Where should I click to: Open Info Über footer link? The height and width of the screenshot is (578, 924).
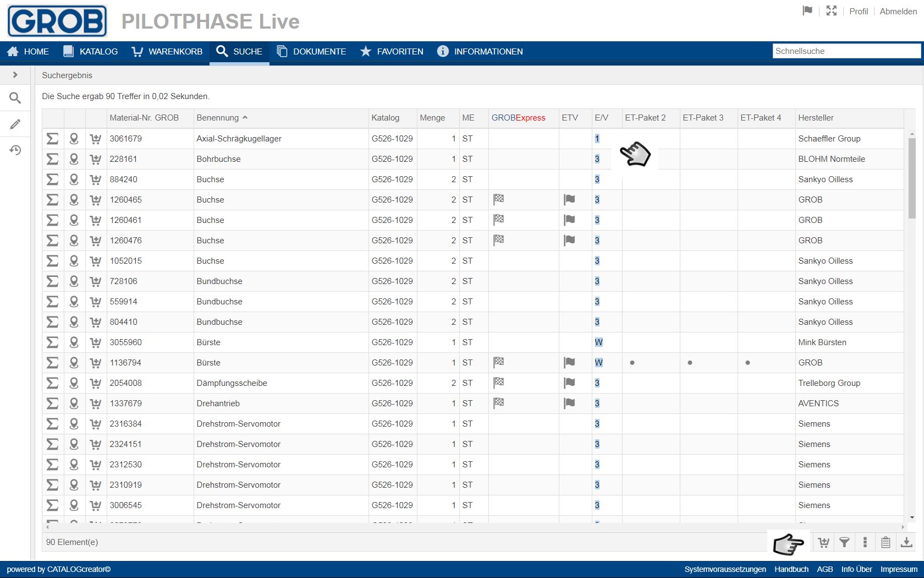(x=856, y=569)
